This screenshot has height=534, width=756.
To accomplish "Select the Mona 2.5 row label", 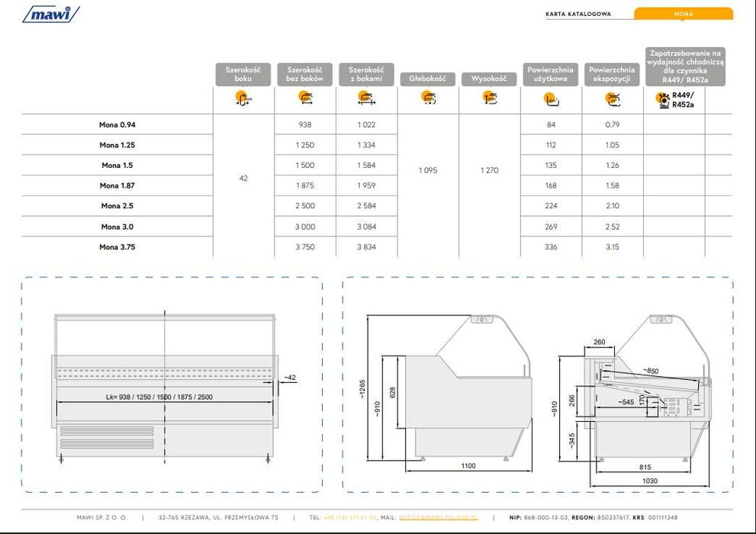I will click(117, 206).
